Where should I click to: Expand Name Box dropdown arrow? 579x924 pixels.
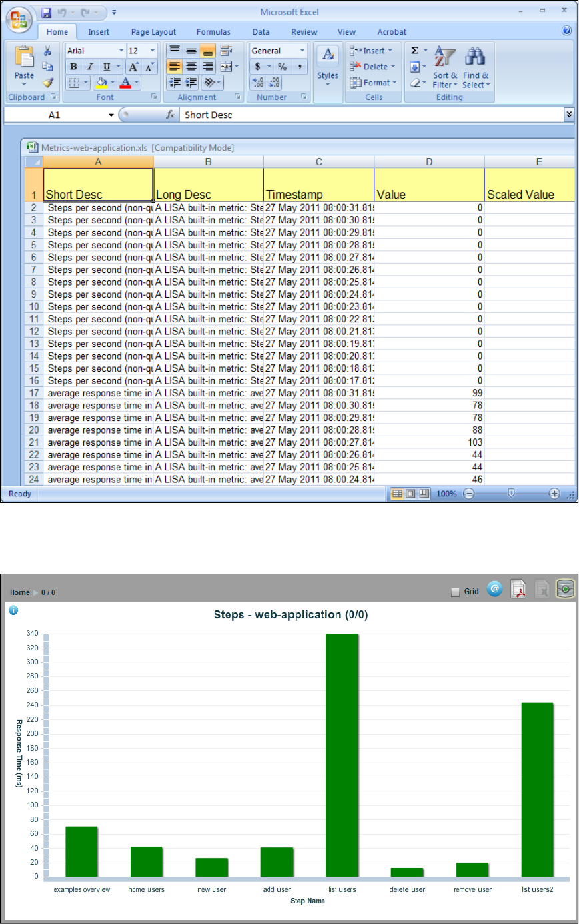click(x=111, y=115)
